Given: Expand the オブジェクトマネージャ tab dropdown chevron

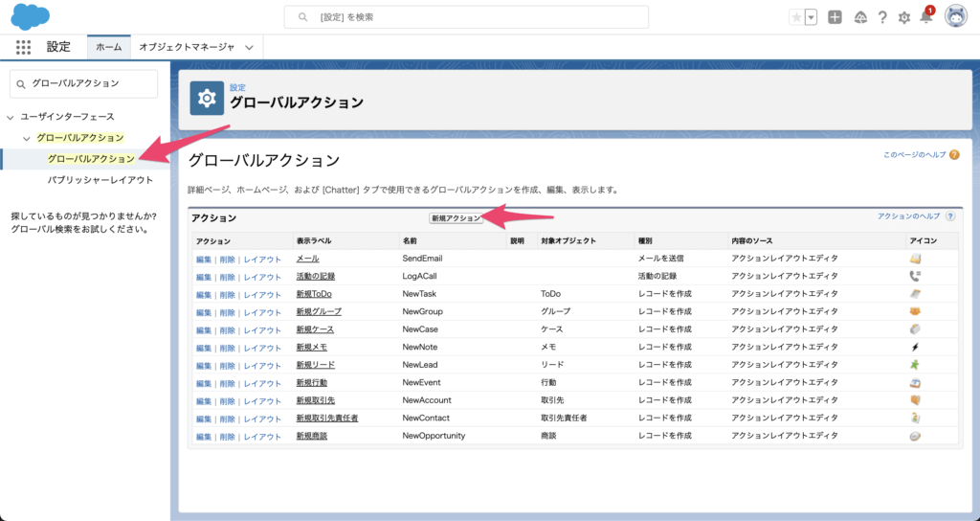Looking at the screenshot, I should click(250, 47).
